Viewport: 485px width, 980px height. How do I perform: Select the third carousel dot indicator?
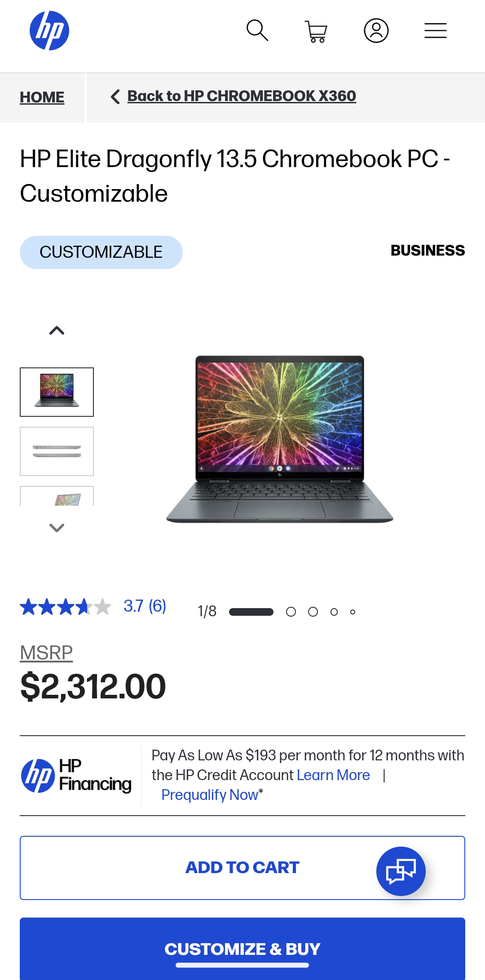[313, 612]
